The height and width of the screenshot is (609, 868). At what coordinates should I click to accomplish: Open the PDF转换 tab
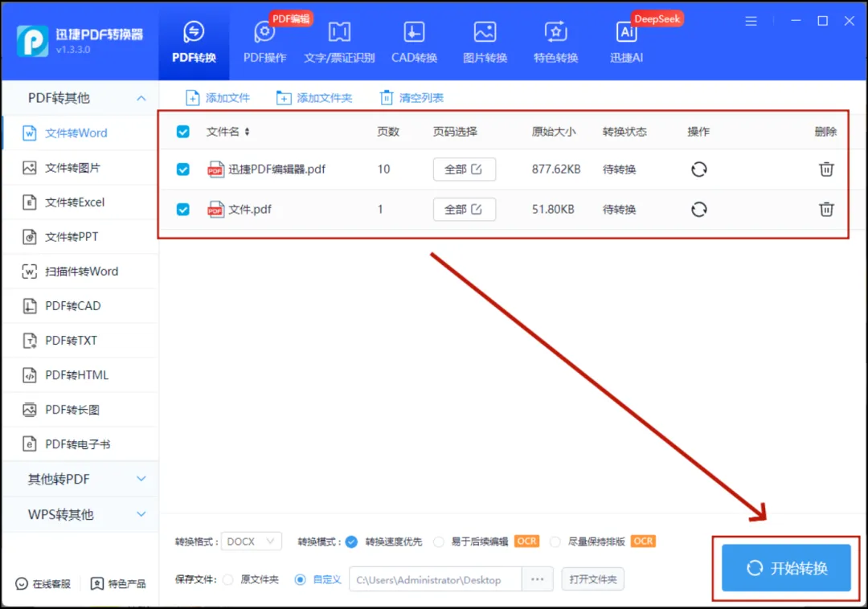[194, 42]
